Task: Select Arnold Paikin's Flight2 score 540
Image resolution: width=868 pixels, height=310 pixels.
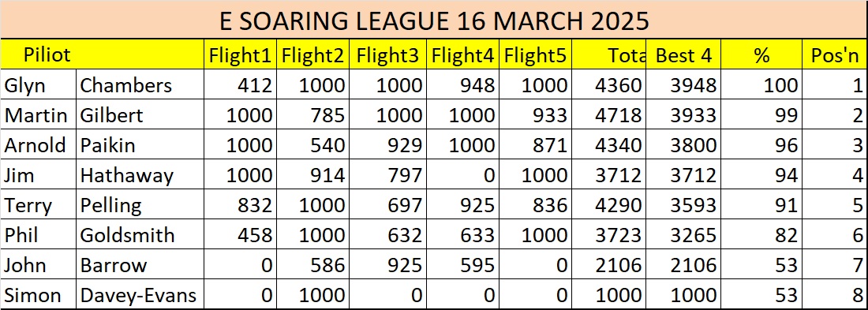Action: pyautogui.click(x=313, y=144)
